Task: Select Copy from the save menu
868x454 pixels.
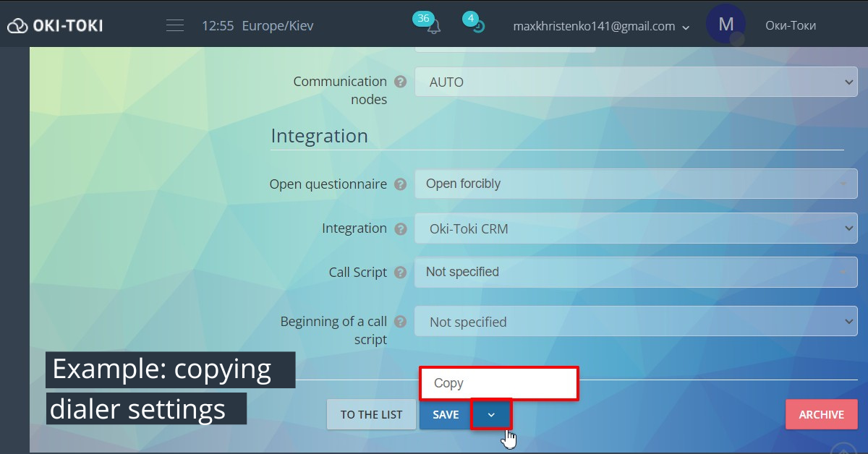Action: tap(498, 383)
